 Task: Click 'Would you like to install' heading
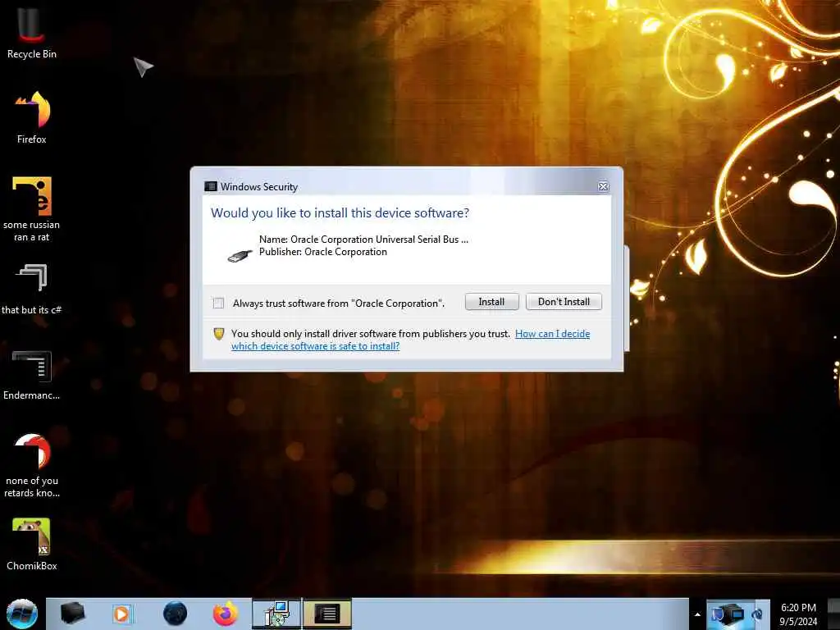340,212
